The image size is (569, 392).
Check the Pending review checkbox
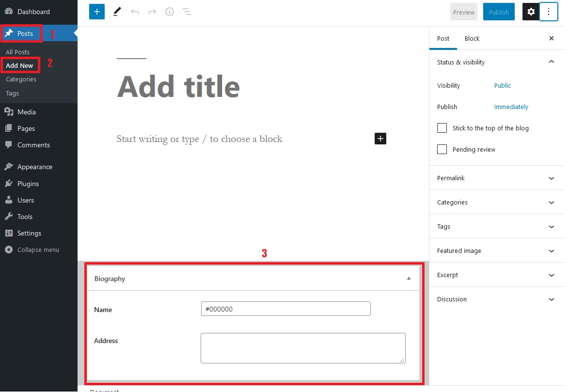click(x=442, y=149)
